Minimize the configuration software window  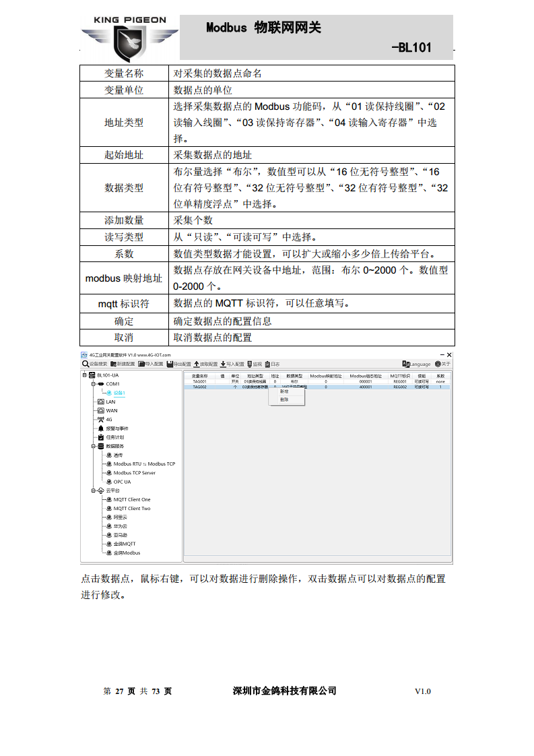442,355
